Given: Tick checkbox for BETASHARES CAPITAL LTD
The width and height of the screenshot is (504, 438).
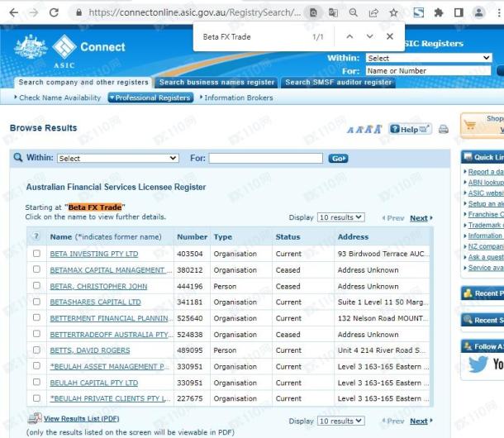Looking at the screenshot, I should pos(36,302).
